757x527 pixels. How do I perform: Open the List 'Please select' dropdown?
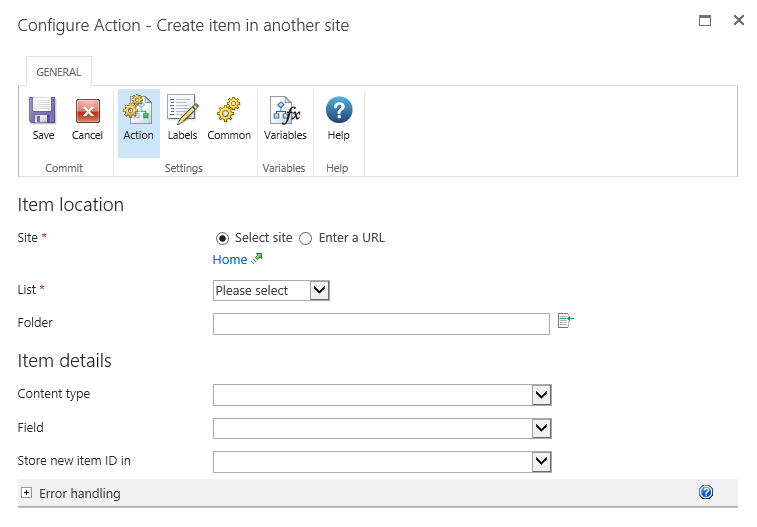tap(271, 290)
